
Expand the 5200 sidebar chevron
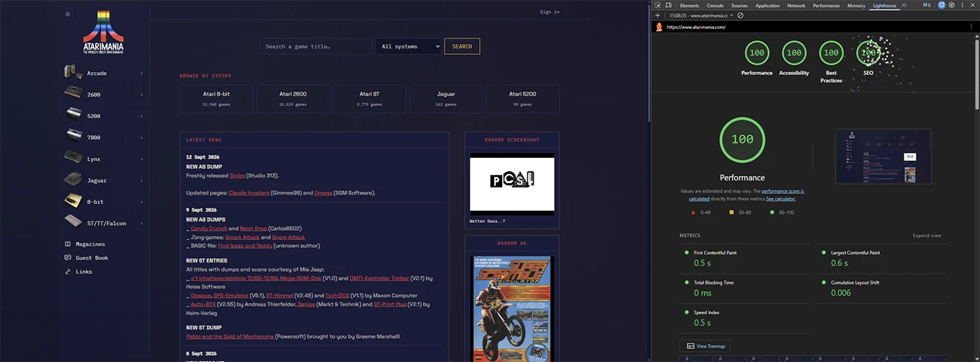tap(141, 115)
